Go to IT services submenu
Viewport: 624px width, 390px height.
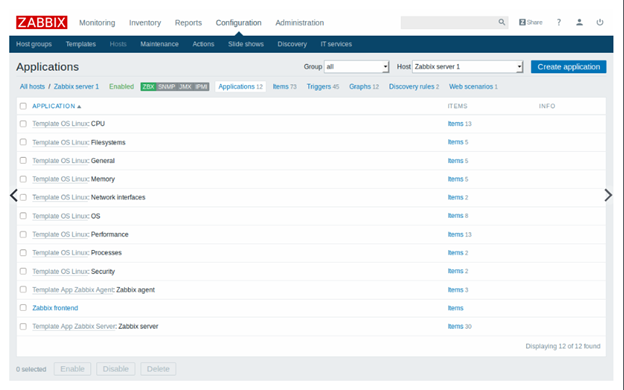click(x=336, y=44)
